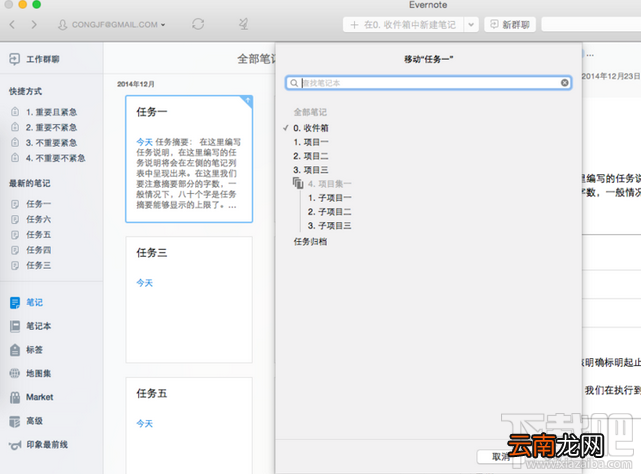Click the 今天 link on 任务三 card
The height and width of the screenshot is (474, 641).
click(145, 283)
